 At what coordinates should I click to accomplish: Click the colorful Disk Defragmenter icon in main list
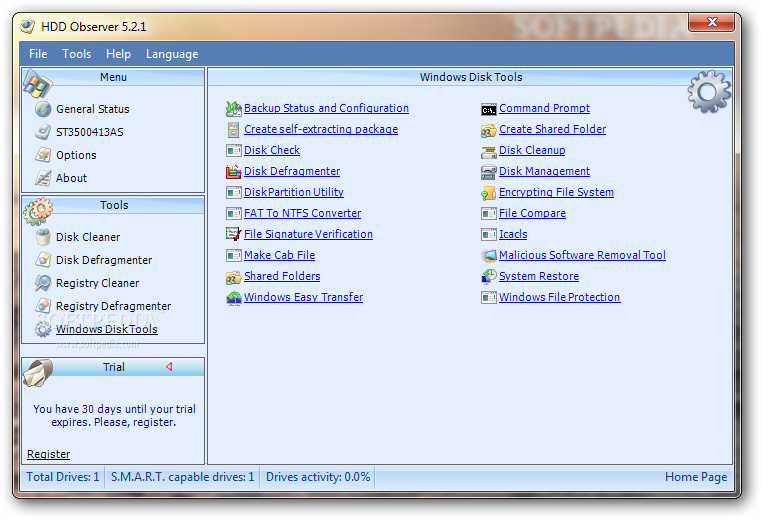[234, 171]
